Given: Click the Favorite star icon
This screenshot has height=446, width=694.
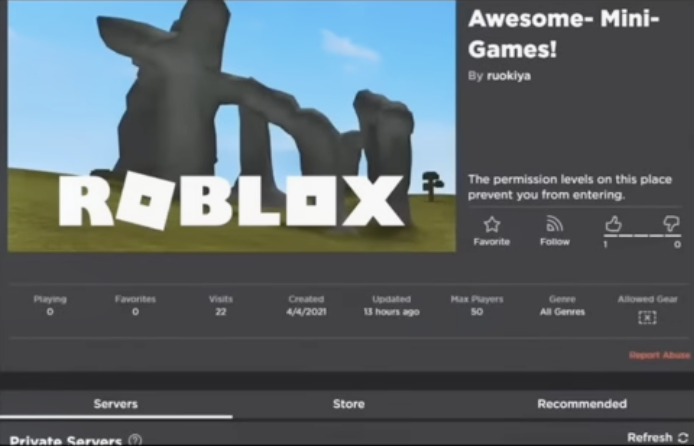Looking at the screenshot, I should tap(492, 224).
